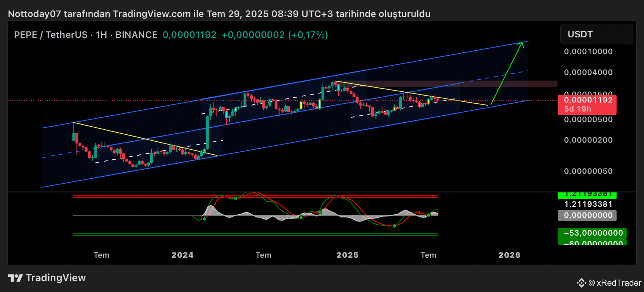The width and height of the screenshot is (644, 292).
Task: Click the 0,00000200 price axis label
Action: (588, 140)
